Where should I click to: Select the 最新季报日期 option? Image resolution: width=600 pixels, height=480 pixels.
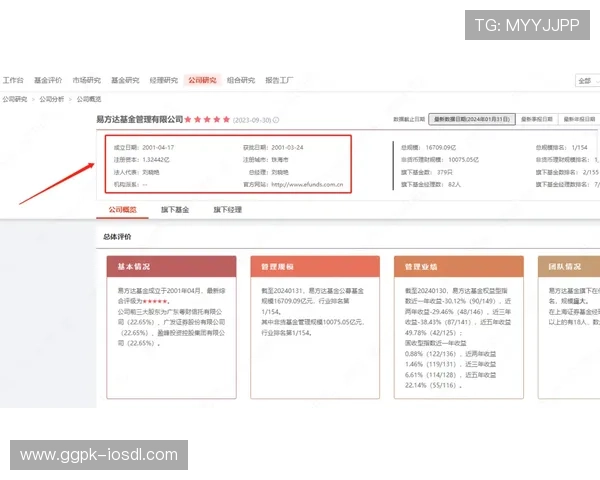click(537, 119)
